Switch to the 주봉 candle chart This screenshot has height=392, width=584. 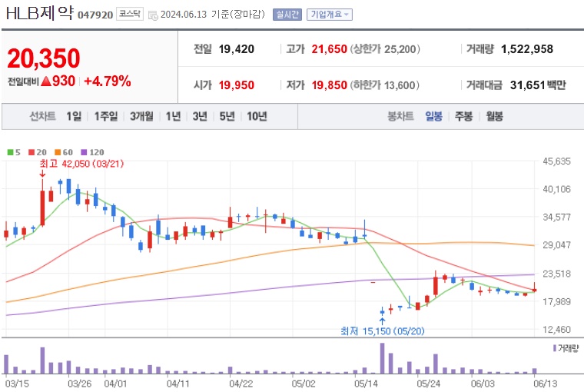click(x=463, y=116)
